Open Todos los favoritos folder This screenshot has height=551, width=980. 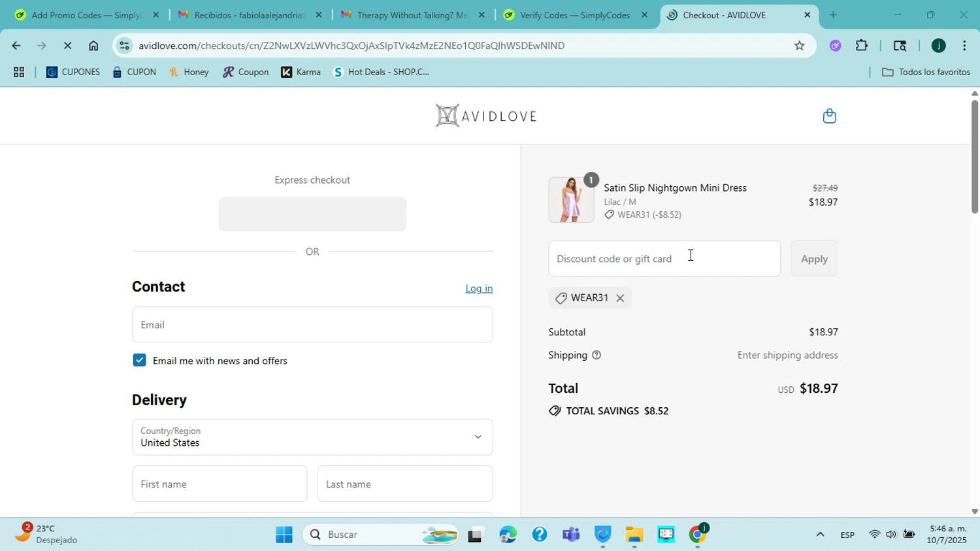pyautogui.click(x=926, y=72)
